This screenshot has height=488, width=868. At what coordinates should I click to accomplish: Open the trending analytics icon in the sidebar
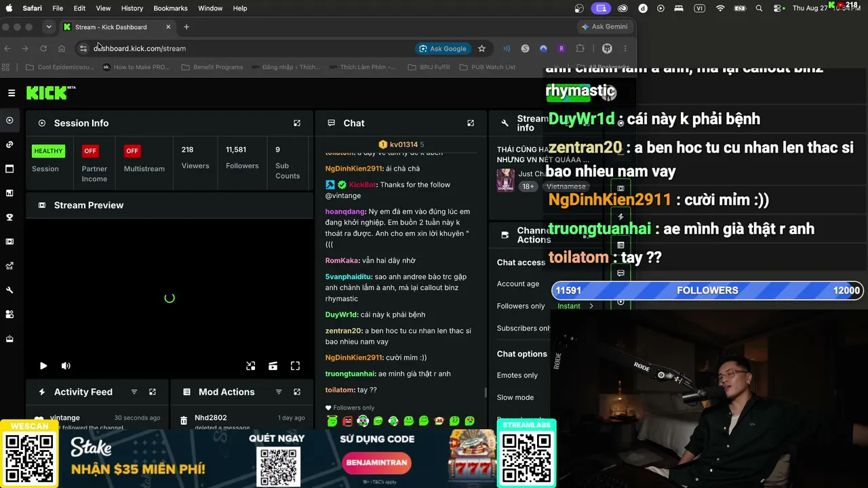pos(9,266)
